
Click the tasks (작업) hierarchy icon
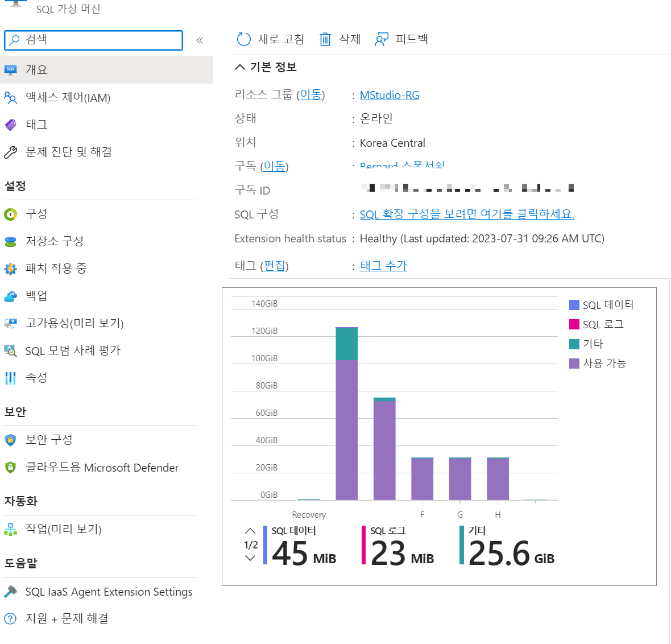coord(11,529)
